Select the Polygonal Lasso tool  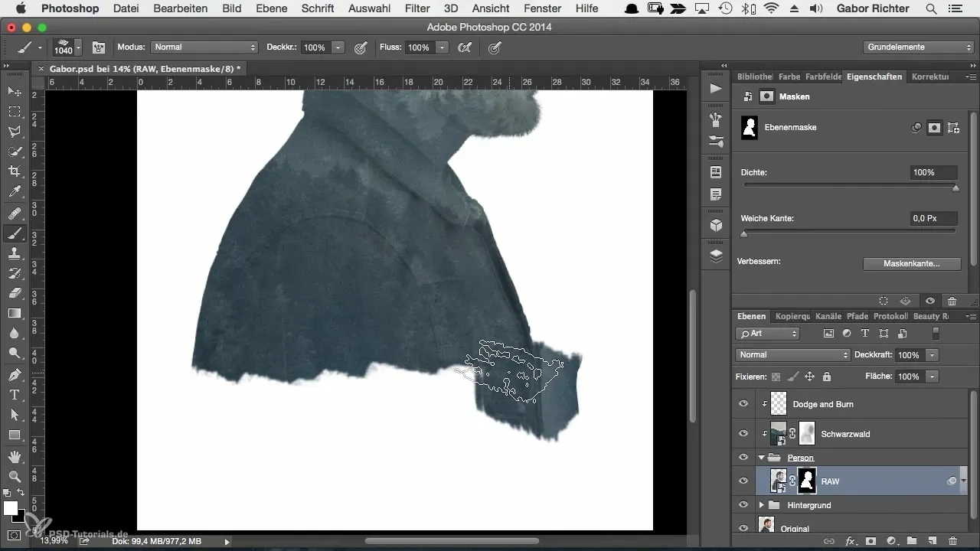coord(14,132)
